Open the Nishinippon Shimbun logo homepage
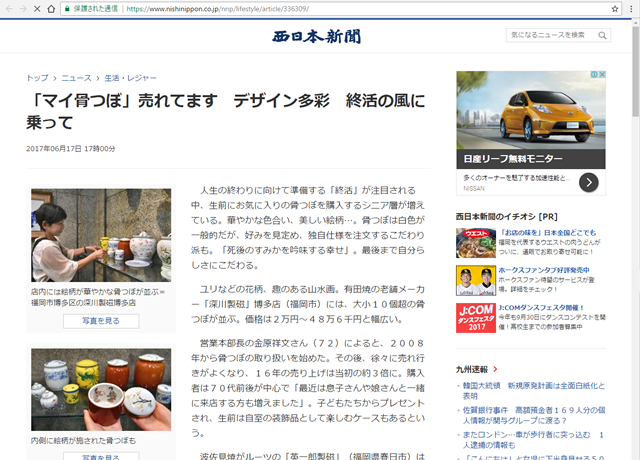The image size is (640, 460). click(317, 37)
